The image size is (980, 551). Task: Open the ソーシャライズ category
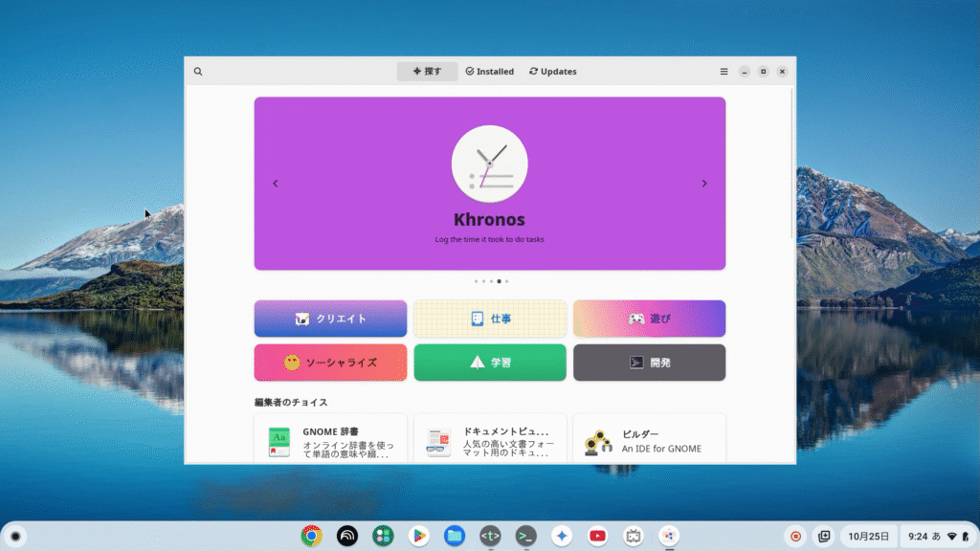click(330, 363)
